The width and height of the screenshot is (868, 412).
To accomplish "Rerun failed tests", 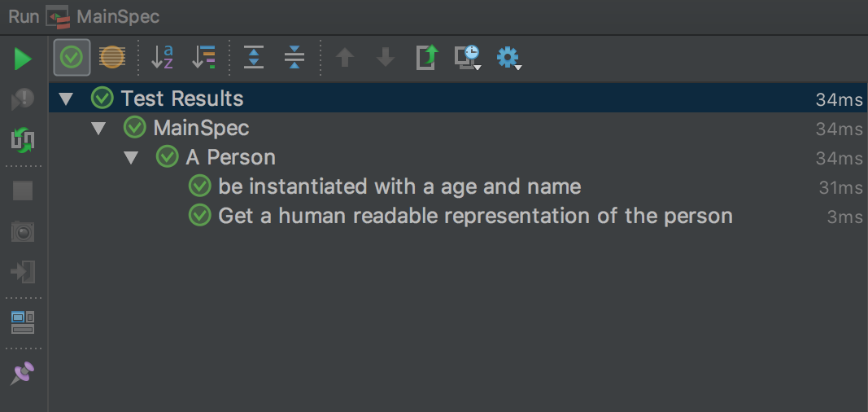I will pos(23,99).
